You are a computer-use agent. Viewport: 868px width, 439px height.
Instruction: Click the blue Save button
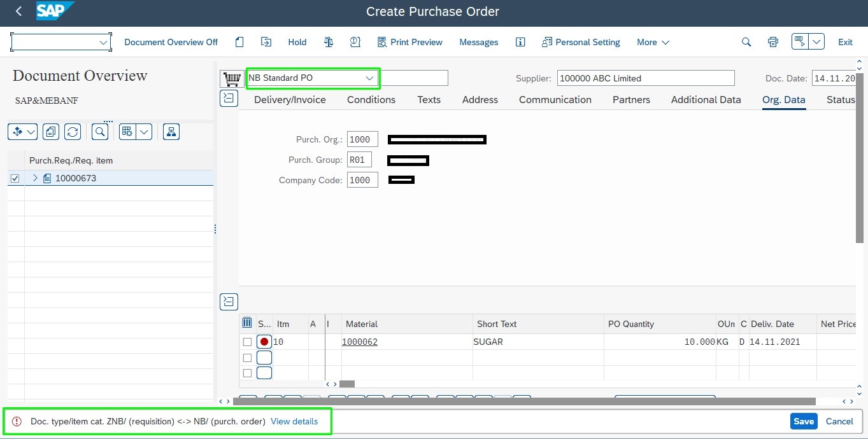click(803, 421)
